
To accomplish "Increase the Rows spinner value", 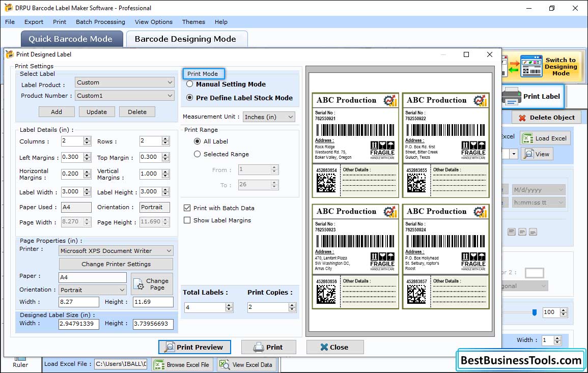I will tap(165, 139).
